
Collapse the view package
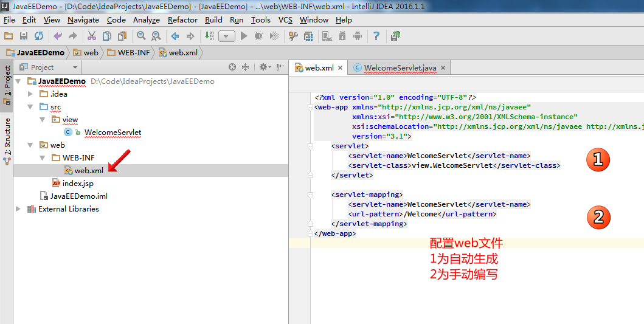[43, 120]
